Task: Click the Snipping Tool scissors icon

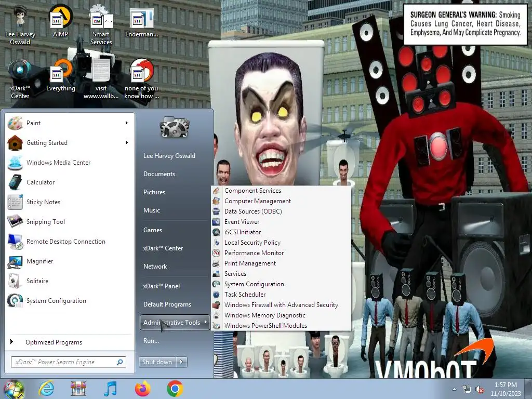Action: pos(15,221)
